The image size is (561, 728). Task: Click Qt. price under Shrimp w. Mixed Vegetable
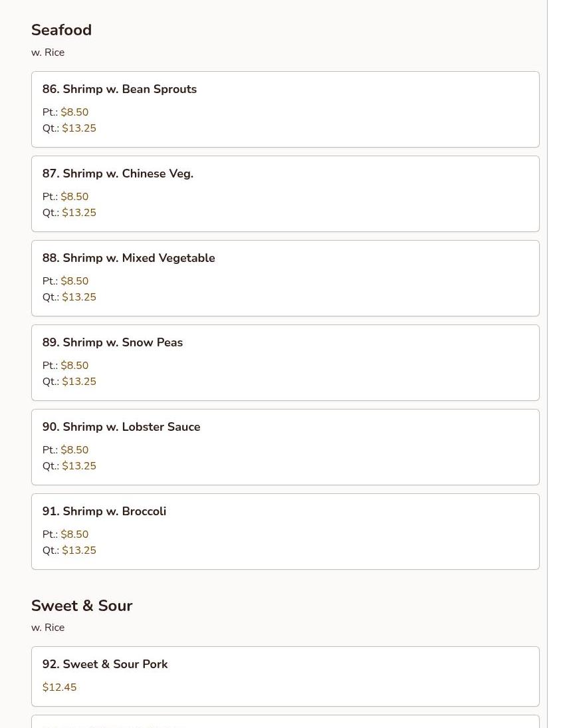click(x=69, y=297)
